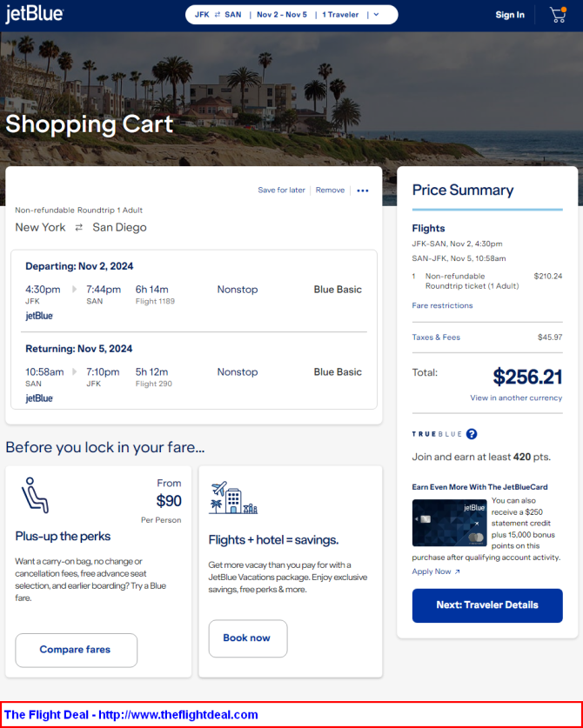Click the roundtrip swap arrows beside New York
The image size is (583, 728).
click(x=79, y=228)
